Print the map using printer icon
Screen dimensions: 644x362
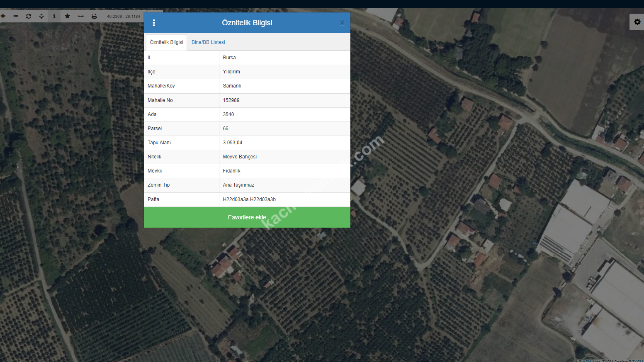94,16
